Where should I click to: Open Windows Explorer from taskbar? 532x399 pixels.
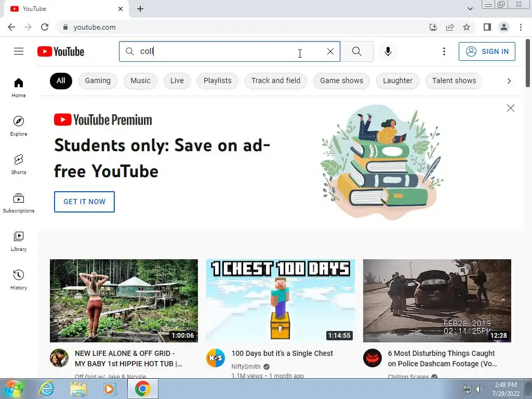[78, 389]
